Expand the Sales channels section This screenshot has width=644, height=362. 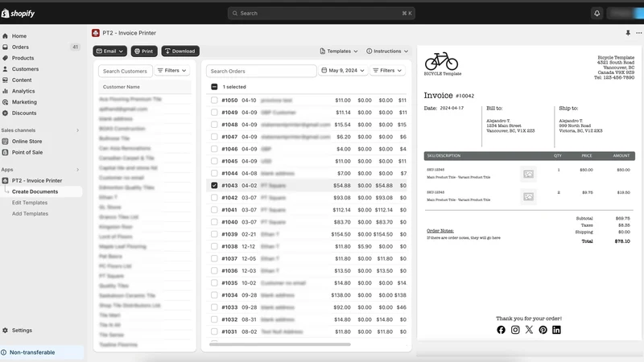click(77, 130)
